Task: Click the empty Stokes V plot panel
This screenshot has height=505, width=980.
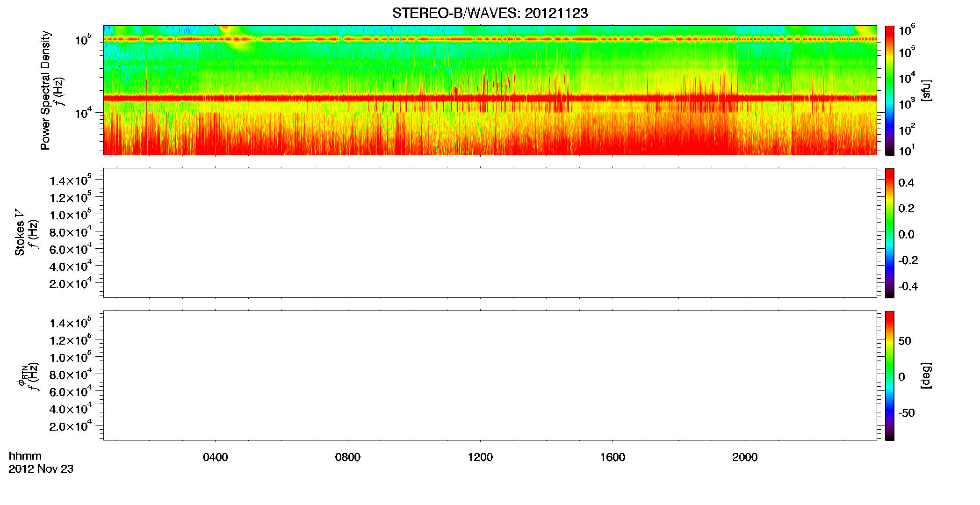Action: (490, 233)
